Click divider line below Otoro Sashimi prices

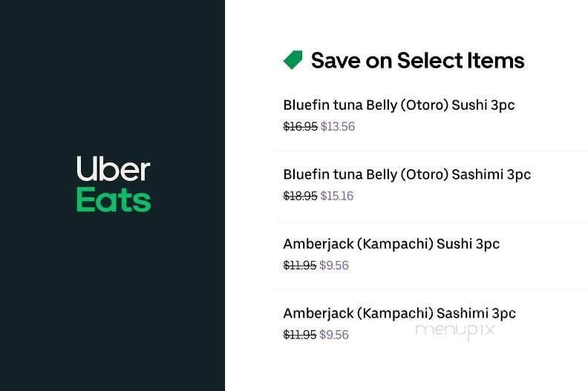[431, 220]
